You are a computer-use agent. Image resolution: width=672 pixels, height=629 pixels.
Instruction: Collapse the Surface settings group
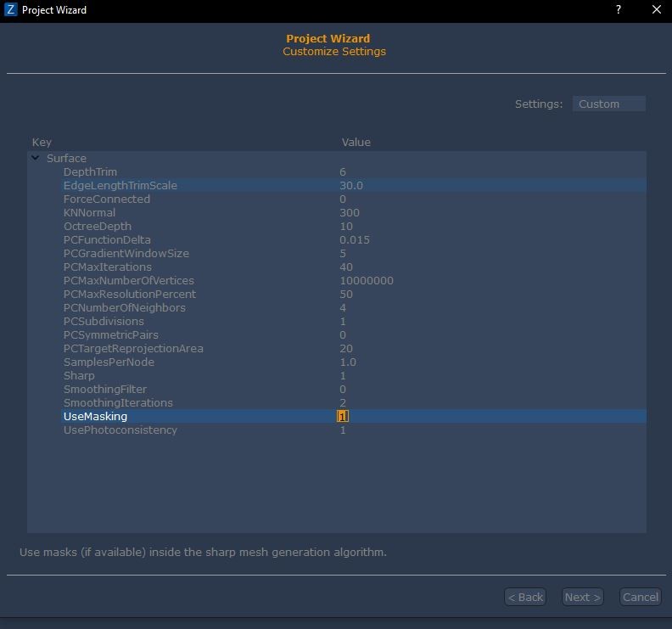pyautogui.click(x=36, y=158)
